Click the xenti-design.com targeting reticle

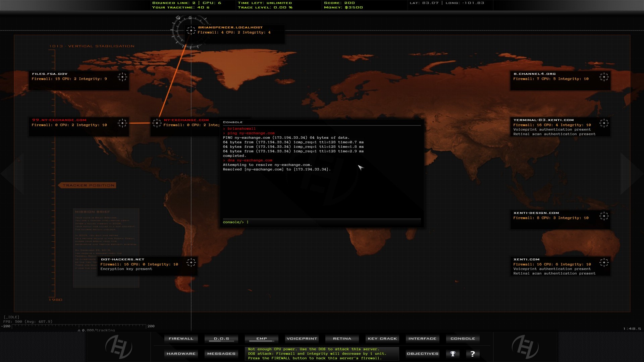[x=605, y=216]
